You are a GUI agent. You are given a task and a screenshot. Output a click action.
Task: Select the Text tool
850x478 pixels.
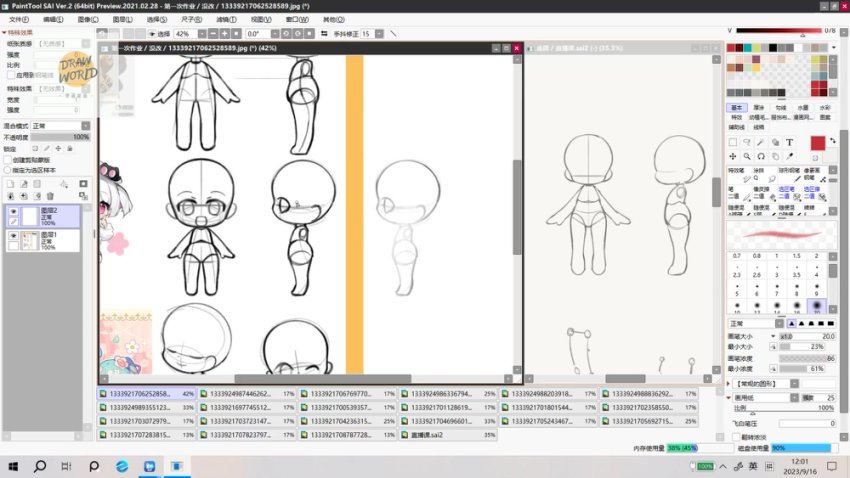(x=789, y=143)
